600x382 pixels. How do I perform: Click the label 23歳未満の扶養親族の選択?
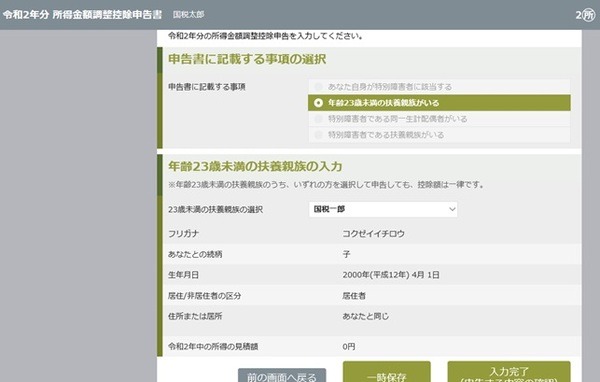click(x=215, y=210)
